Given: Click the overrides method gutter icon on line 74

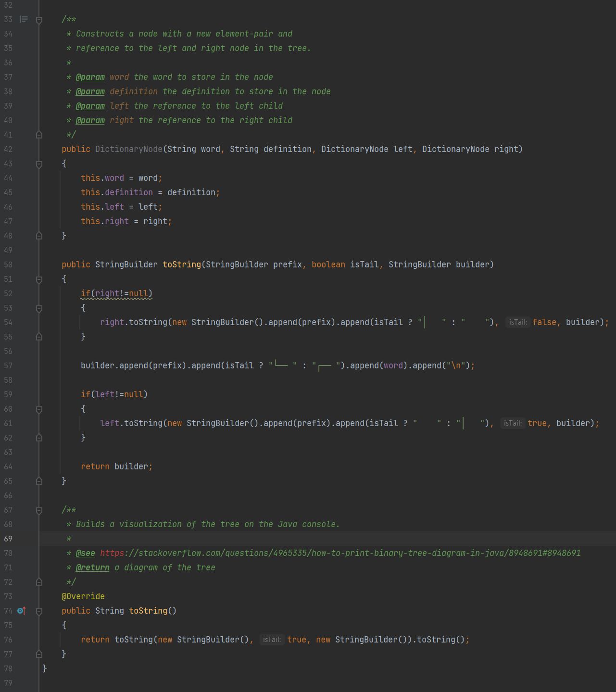Looking at the screenshot, I should pos(21,611).
